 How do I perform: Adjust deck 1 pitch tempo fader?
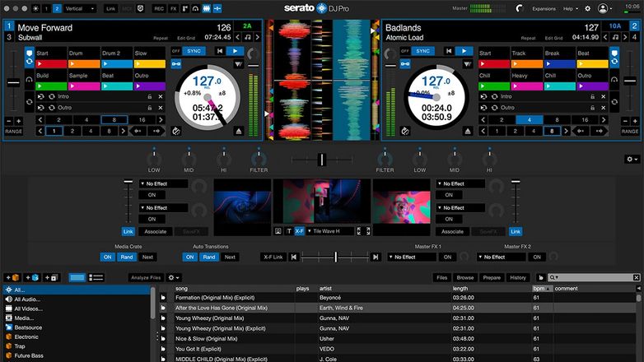13,82
